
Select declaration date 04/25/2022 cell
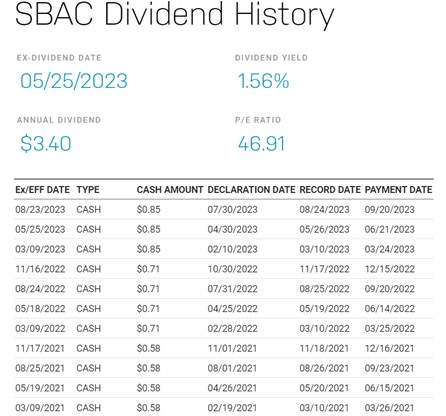233,309
